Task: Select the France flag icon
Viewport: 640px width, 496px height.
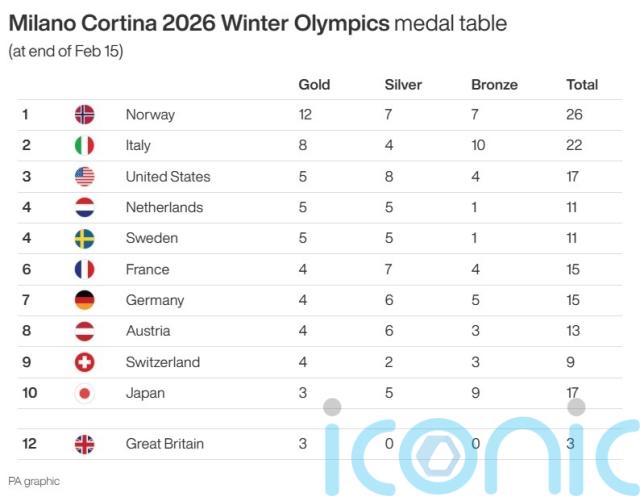Action: 84,270
